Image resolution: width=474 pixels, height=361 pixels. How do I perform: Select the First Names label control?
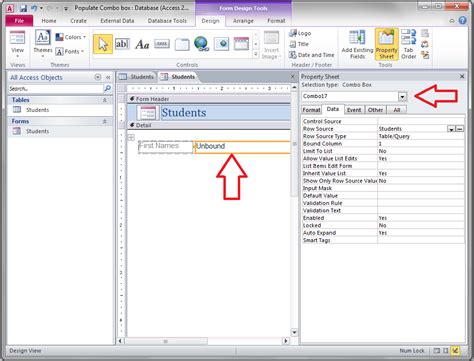(x=166, y=147)
